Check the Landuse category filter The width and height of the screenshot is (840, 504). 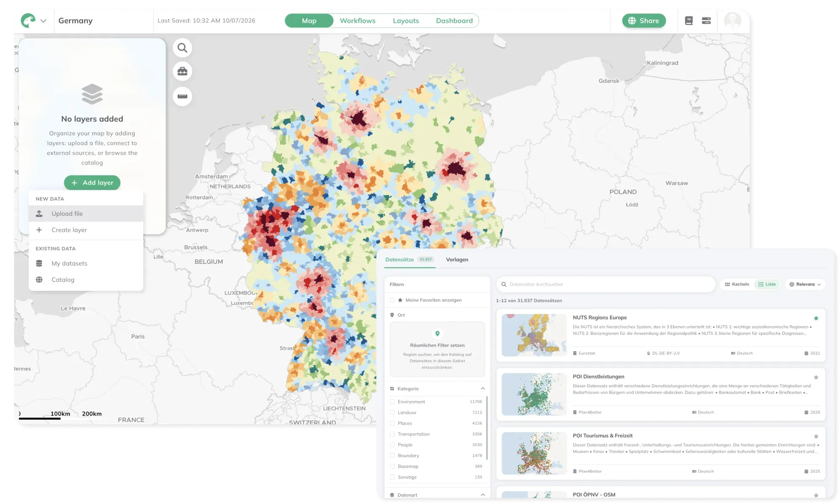click(x=392, y=413)
